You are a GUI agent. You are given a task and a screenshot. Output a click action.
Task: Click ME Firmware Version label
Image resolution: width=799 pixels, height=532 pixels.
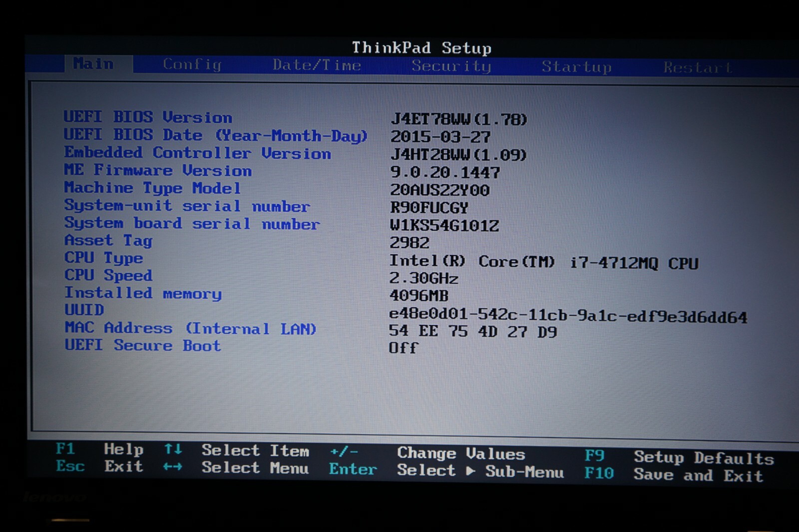click(x=158, y=170)
